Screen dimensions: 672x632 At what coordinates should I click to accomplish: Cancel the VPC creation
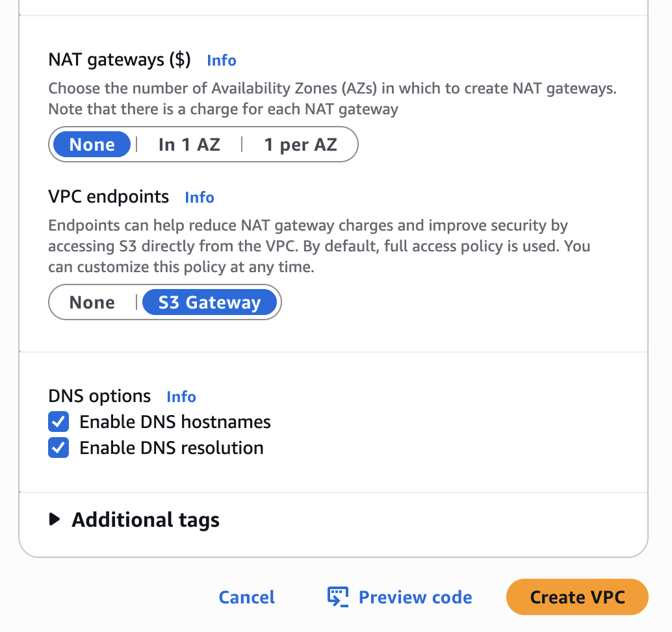[246, 598]
